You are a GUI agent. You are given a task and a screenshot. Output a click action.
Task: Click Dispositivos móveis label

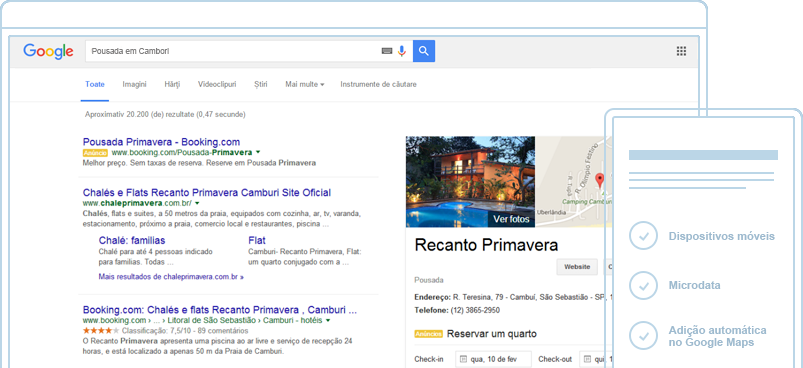point(722,236)
